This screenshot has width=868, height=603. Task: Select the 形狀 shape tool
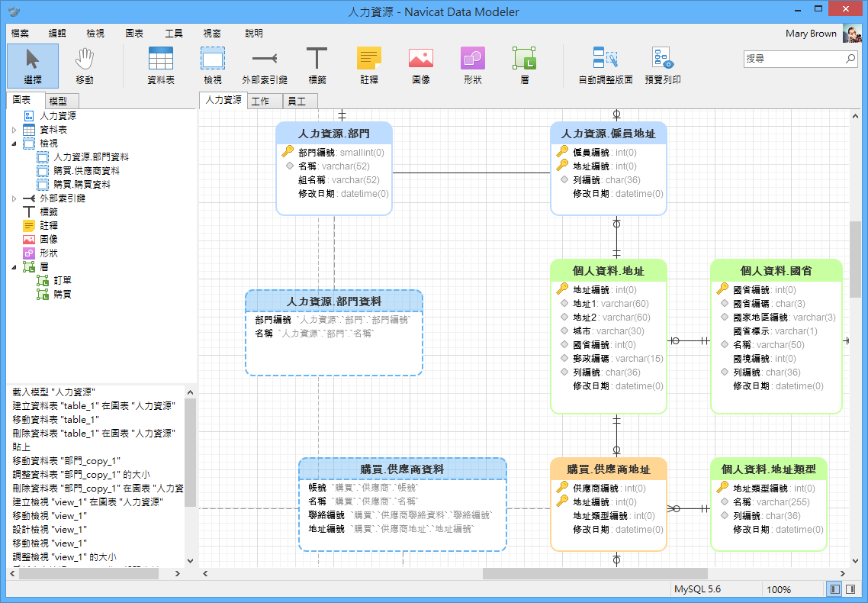click(x=472, y=65)
